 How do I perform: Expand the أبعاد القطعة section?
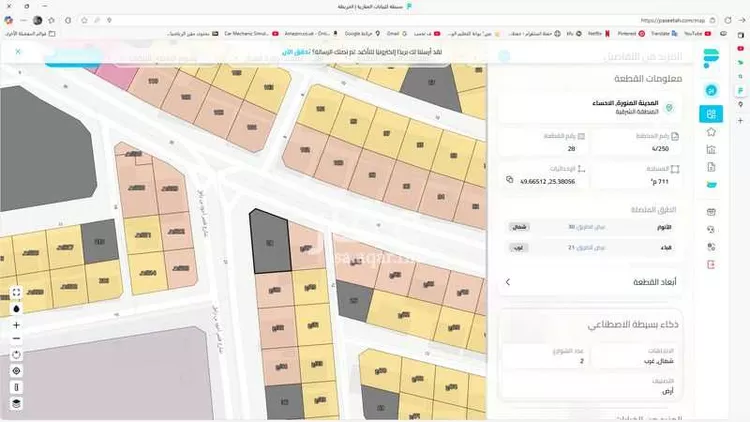[x=508, y=282]
